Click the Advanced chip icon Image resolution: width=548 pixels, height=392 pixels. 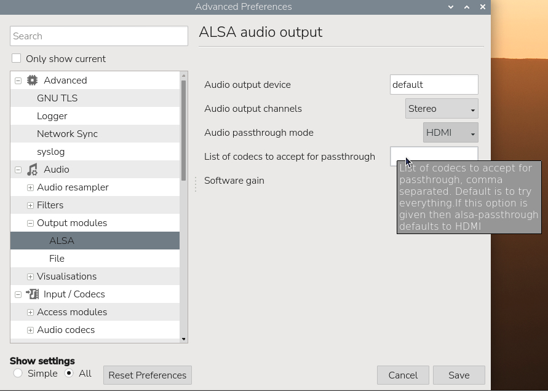(x=33, y=80)
